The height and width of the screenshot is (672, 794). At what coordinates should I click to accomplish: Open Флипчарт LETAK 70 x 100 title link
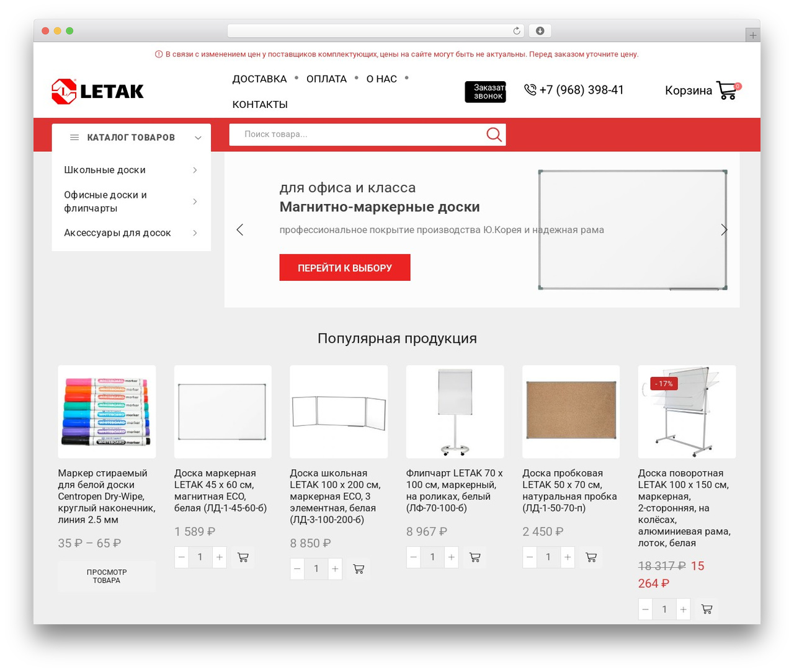(454, 490)
